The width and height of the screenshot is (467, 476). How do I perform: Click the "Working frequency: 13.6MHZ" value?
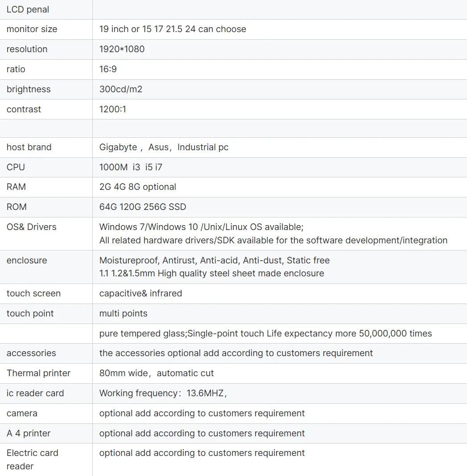[163, 393]
